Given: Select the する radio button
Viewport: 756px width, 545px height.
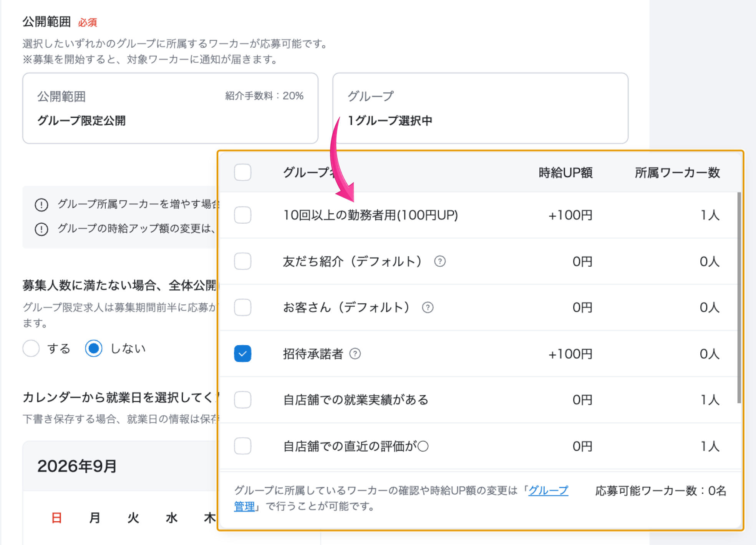Looking at the screenshot, I should [31, 348].
